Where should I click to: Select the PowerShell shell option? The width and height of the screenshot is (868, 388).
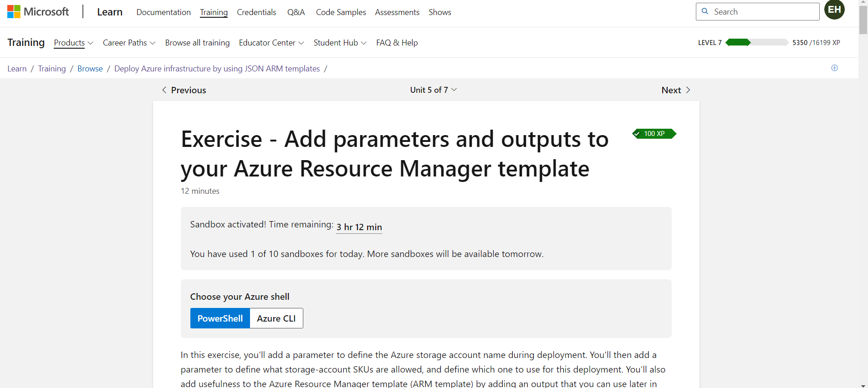click(220, 318)
